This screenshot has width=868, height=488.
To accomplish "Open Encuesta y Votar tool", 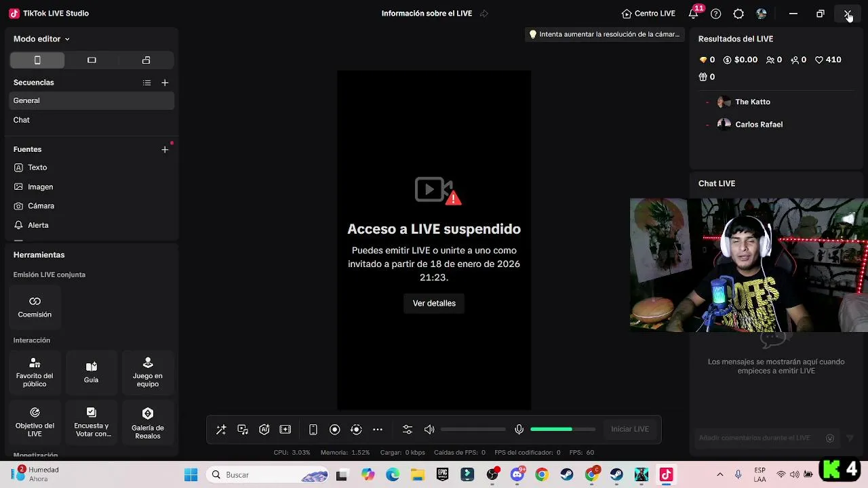I will (91, 422).
